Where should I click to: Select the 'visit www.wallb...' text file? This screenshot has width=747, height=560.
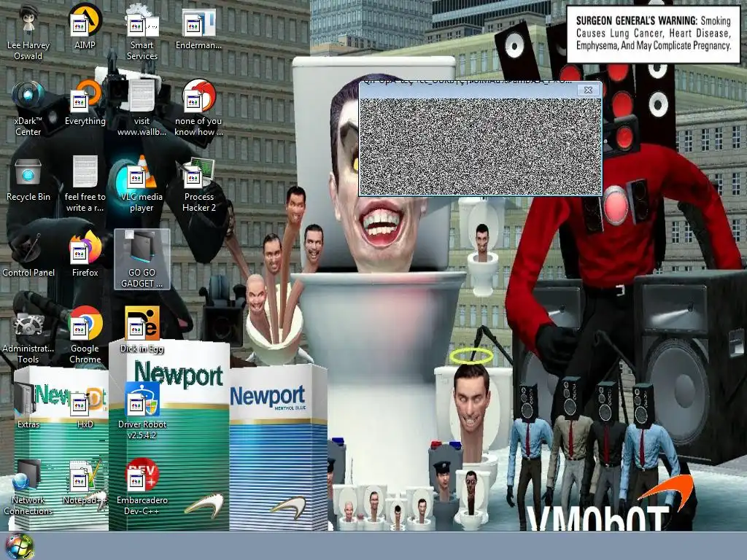(142, 109)
